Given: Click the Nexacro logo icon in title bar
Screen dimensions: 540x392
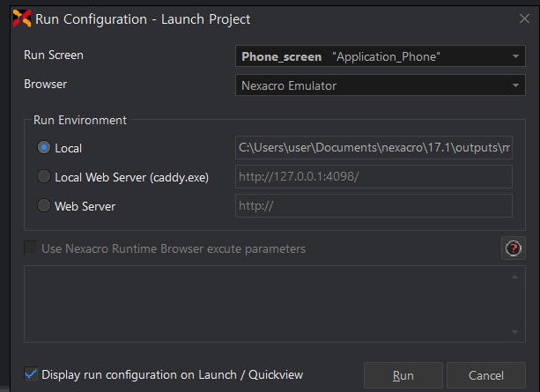Looking at the screenshot, I should pos(22,18).
